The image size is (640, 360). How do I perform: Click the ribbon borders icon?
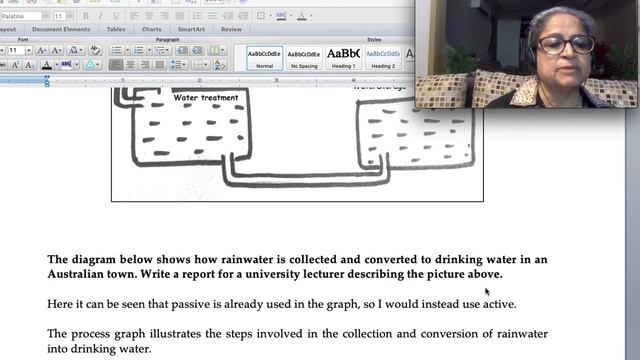click(198, 64)
